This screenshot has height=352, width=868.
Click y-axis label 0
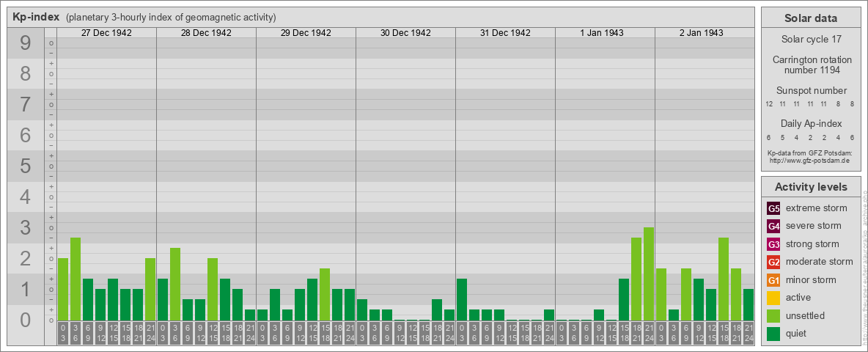tap(26, 320)
